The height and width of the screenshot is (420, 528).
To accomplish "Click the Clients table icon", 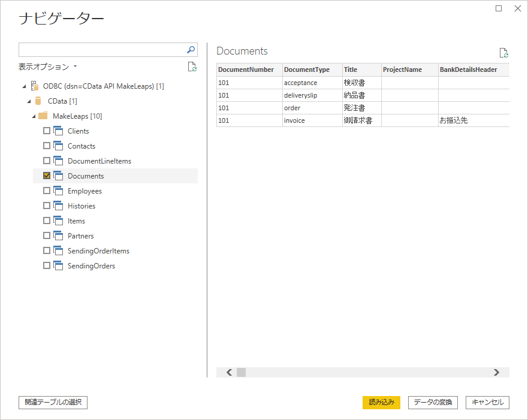I will (x=58, y=131).
